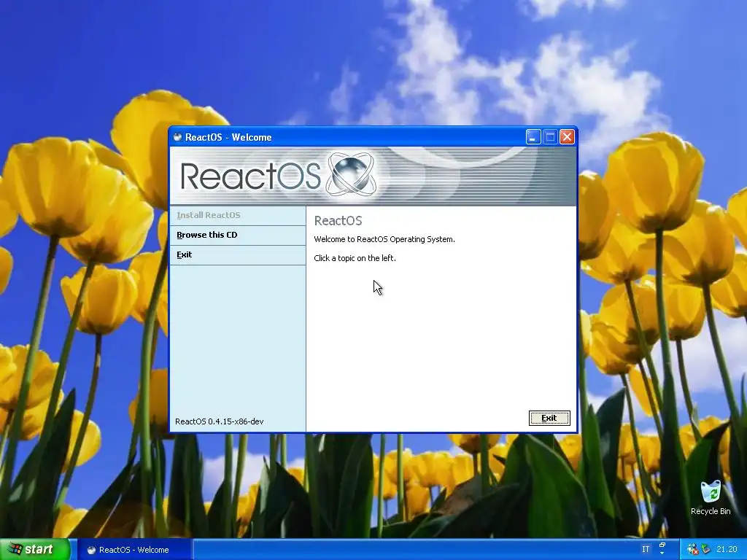This screenshot has height=560, width=747.
Task: Click the IT keyboard language indicator
Action: (646, 550)
